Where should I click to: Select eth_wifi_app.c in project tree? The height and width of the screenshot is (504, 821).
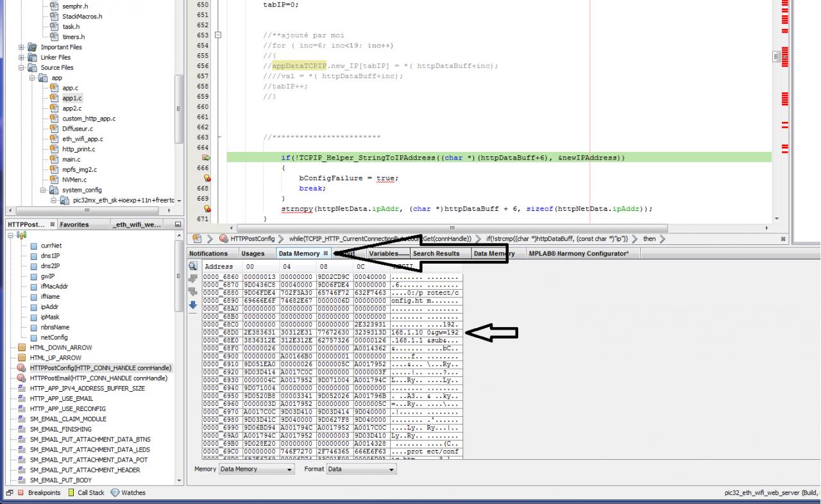[82, 139]
